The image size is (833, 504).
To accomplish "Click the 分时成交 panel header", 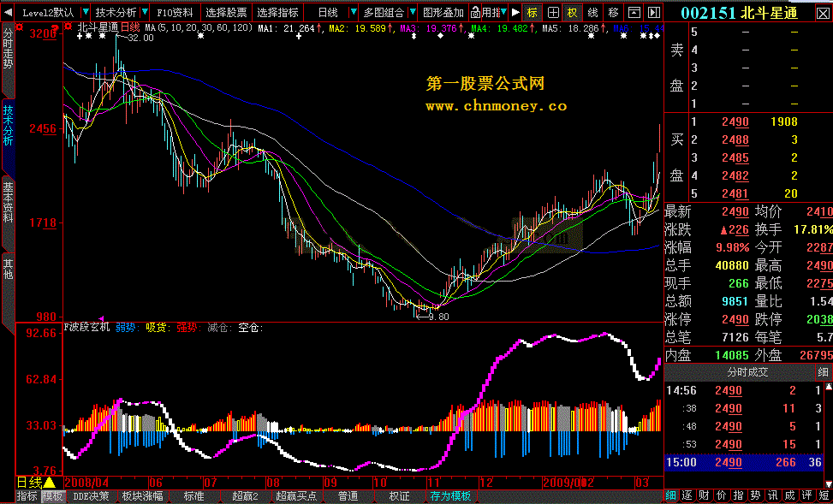I will point(740,373).
